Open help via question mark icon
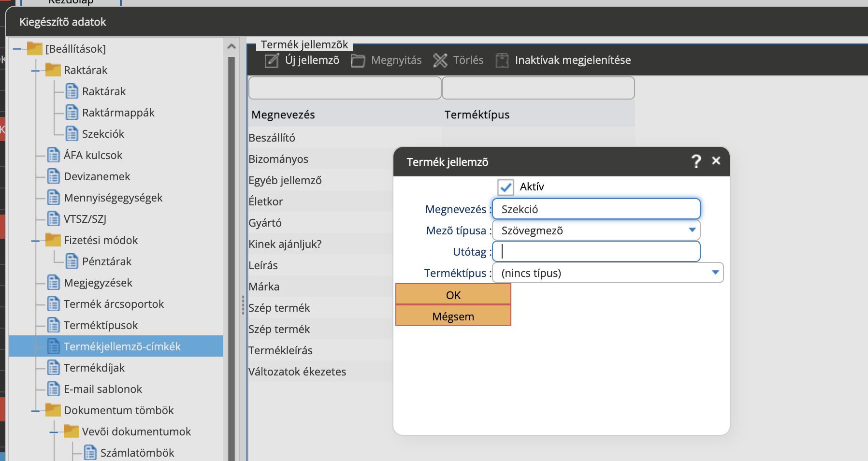 coord(695,161)
